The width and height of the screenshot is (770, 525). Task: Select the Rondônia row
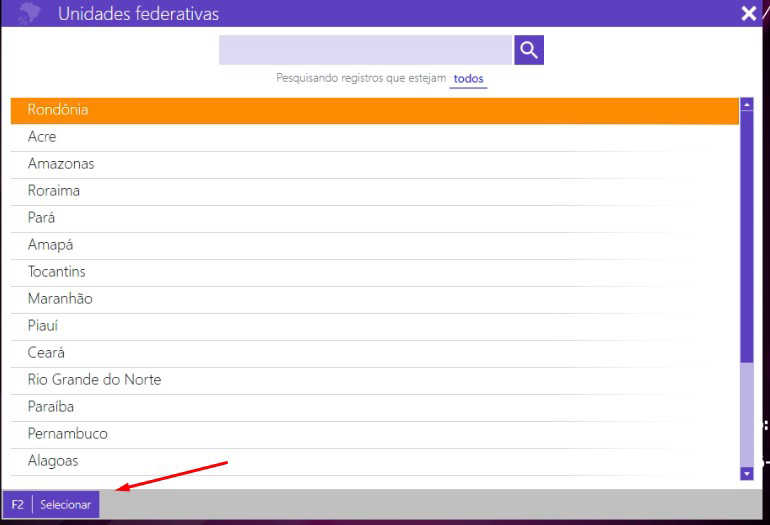pyautogui.click(x=375, y=111)
